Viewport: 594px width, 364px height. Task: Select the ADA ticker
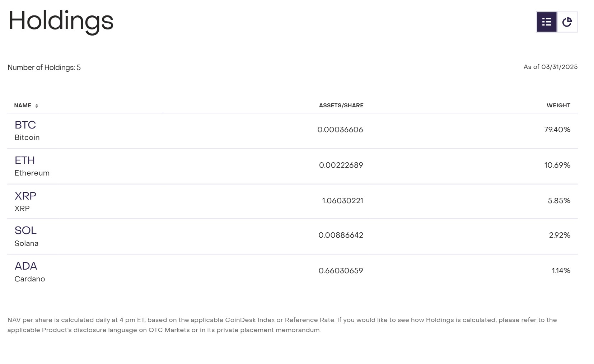(x=26, y=266)
